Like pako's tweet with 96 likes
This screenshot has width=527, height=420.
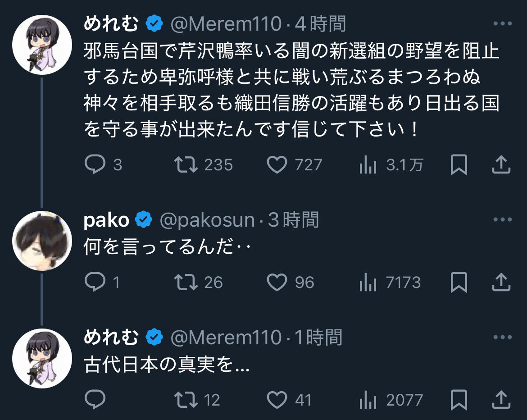[277, 283]
